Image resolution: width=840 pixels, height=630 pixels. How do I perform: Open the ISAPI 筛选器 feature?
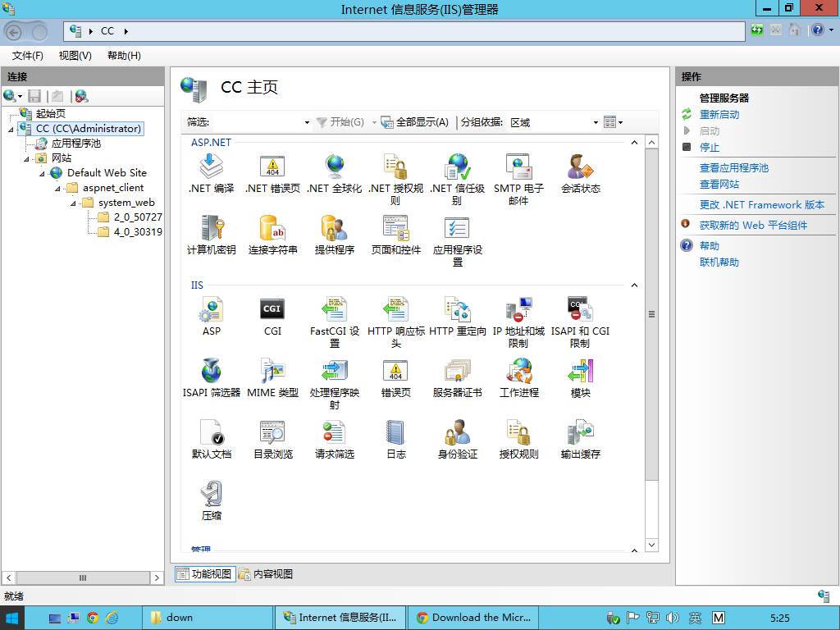click(x=211, y=378)
